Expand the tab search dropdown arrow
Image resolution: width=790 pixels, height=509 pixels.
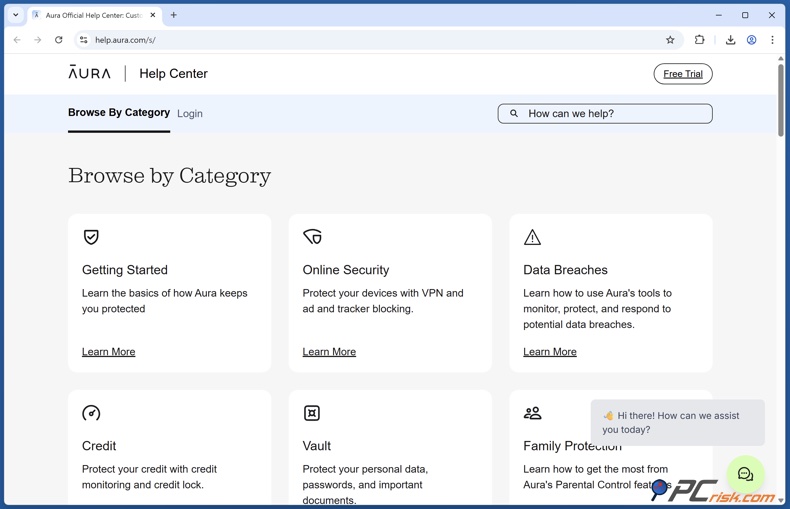point(16,15)
